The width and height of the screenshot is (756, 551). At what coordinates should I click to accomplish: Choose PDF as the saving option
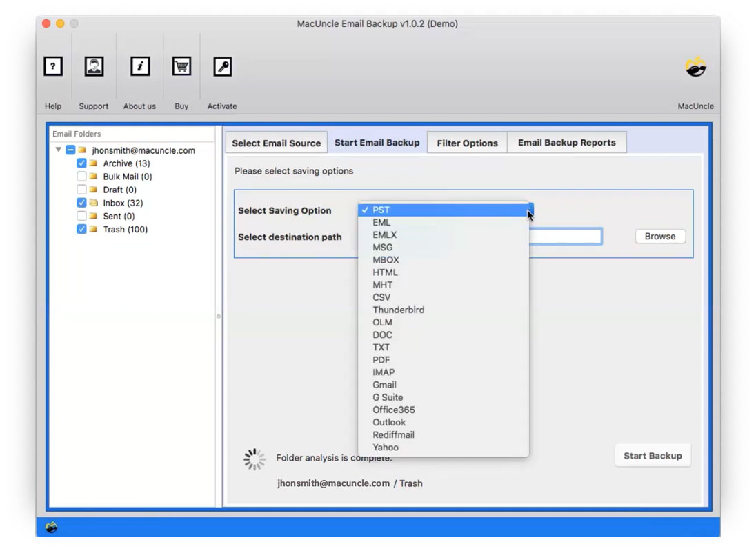[381, 359]
